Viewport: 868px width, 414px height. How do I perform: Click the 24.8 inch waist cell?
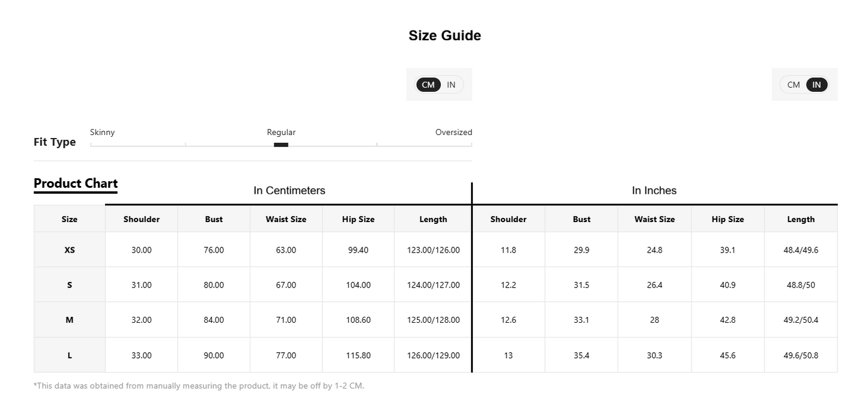tap(655, 250)
